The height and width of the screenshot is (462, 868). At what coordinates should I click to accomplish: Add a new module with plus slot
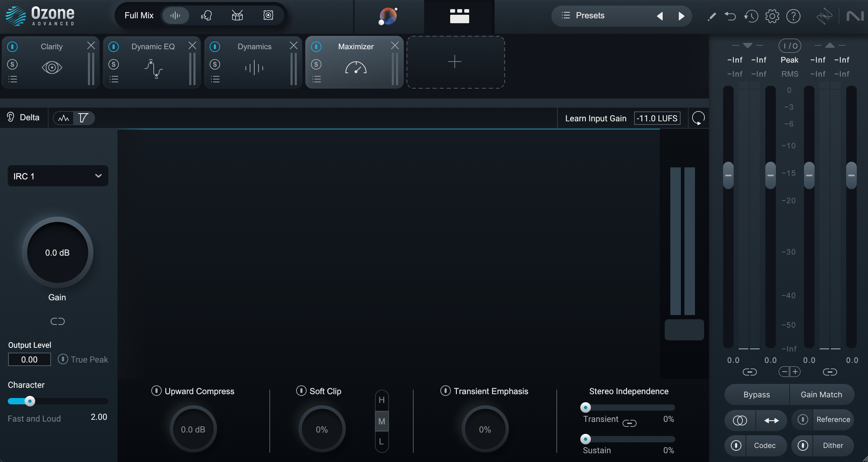pyautogui.click(x=455, y=62)
